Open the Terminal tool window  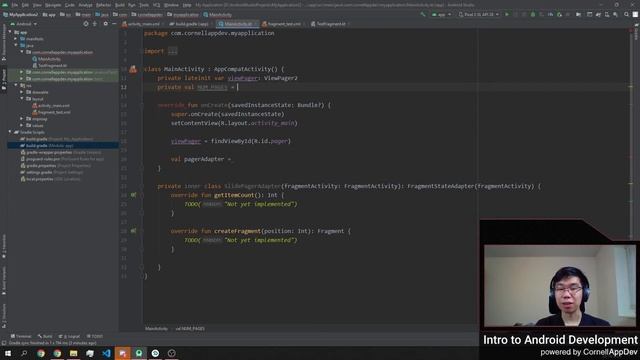coord(20,336)
